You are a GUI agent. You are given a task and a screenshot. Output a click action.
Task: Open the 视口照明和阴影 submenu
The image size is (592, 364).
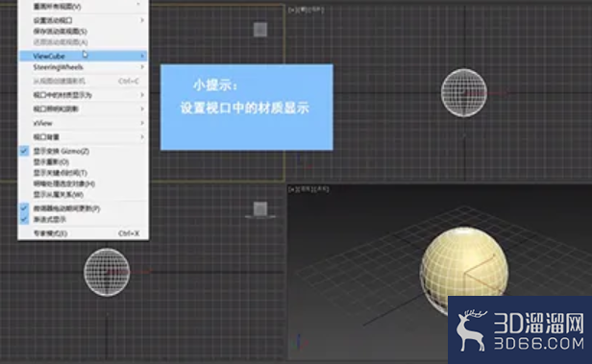[83, 109]
